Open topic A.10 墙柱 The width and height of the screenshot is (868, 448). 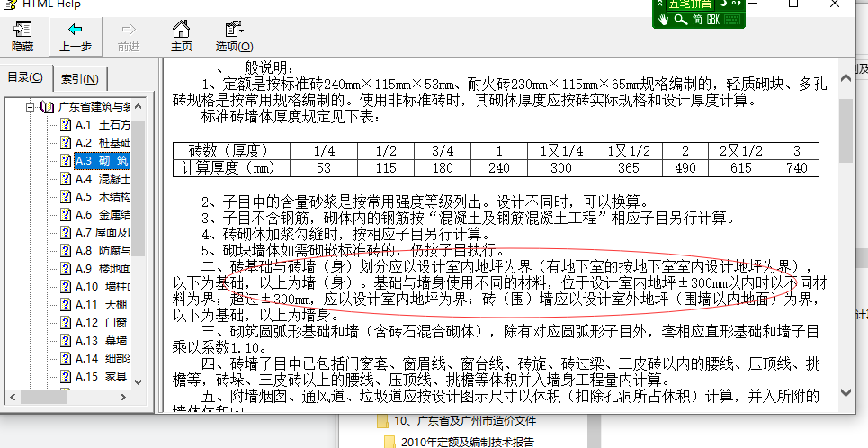coord(103,286)
